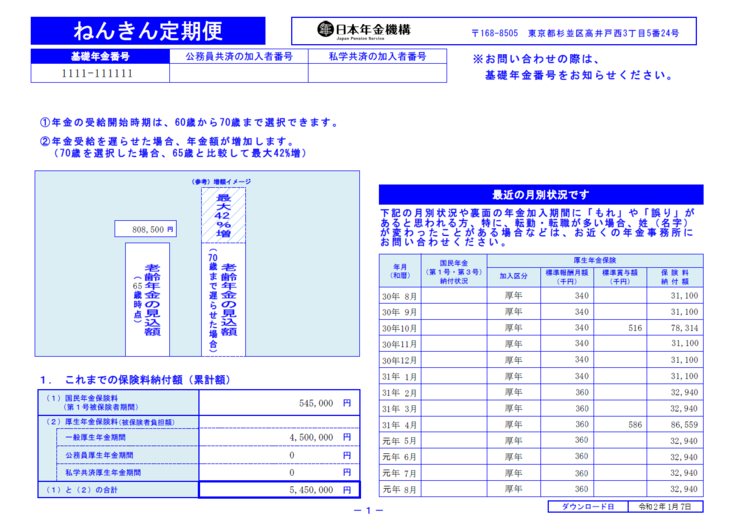Click the 78,314 premium amount cell
Image resolution: width=750 pixels, height=530 pixels.
(677, 328)
